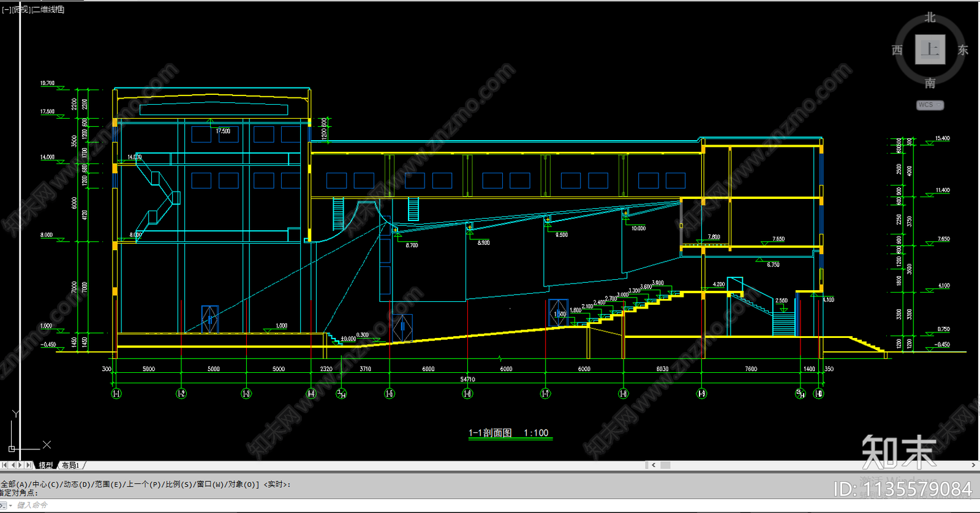Select the 19.700 elevation label
Screen dimensions: 980x513
click(x=47, y=83)
